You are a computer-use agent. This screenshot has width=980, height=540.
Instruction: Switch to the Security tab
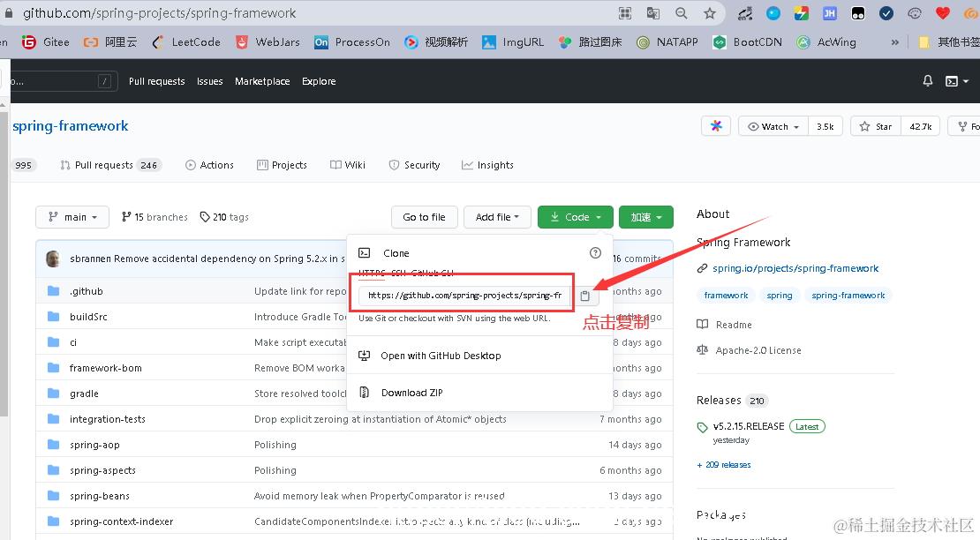[x=414, y=165]
